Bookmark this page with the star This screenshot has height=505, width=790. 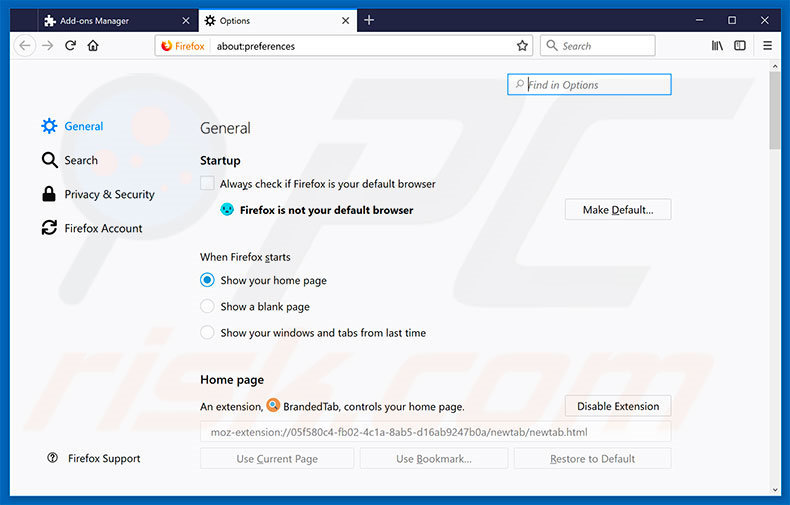(x=522, y=46)
